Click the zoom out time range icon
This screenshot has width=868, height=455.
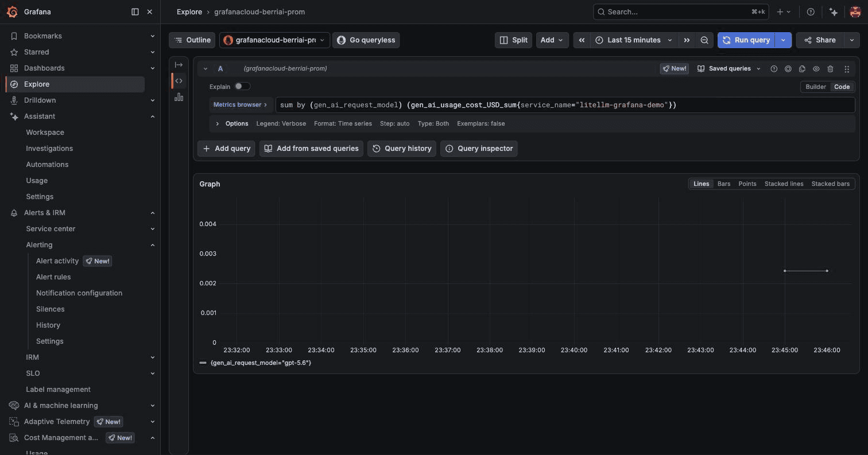pyautogui.click(x=704, y=40)
